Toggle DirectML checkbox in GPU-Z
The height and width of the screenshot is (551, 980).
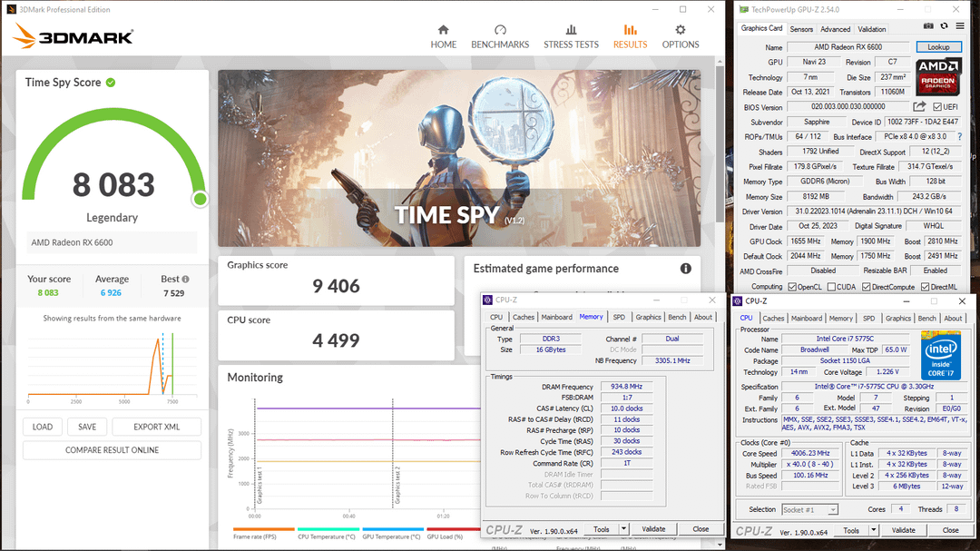coord(925,287)
